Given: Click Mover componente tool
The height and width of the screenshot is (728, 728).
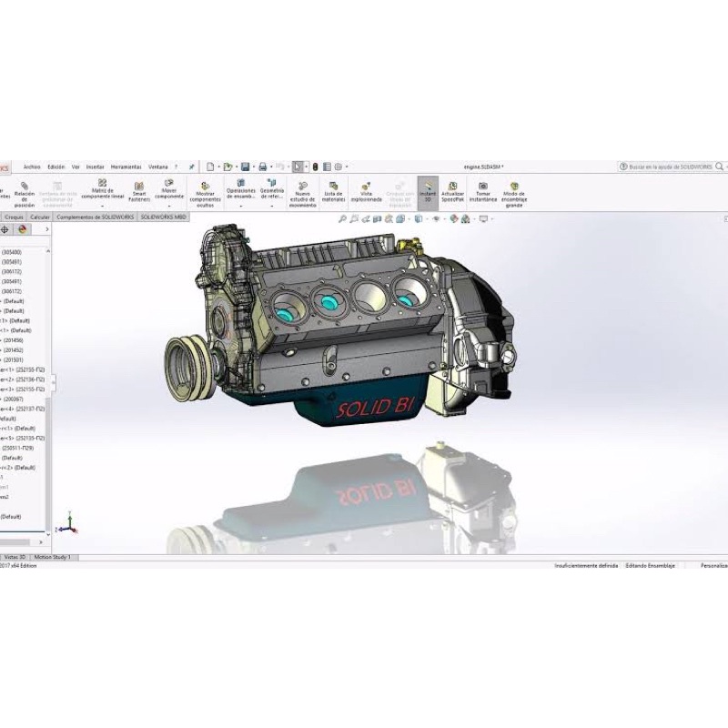Looking at the screenshot, I should click(169, 189).
